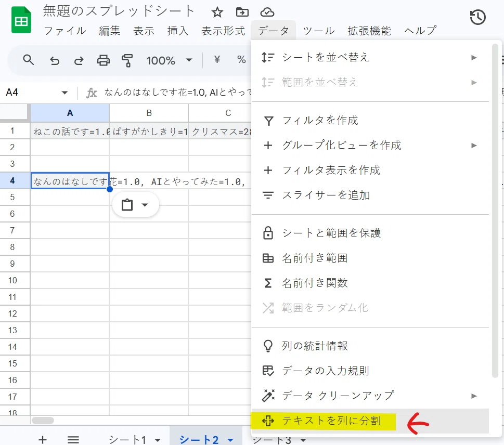This screenshot has width=504, height=445.
Task: Choose 列の統計情報
Action: click(370, 346)
